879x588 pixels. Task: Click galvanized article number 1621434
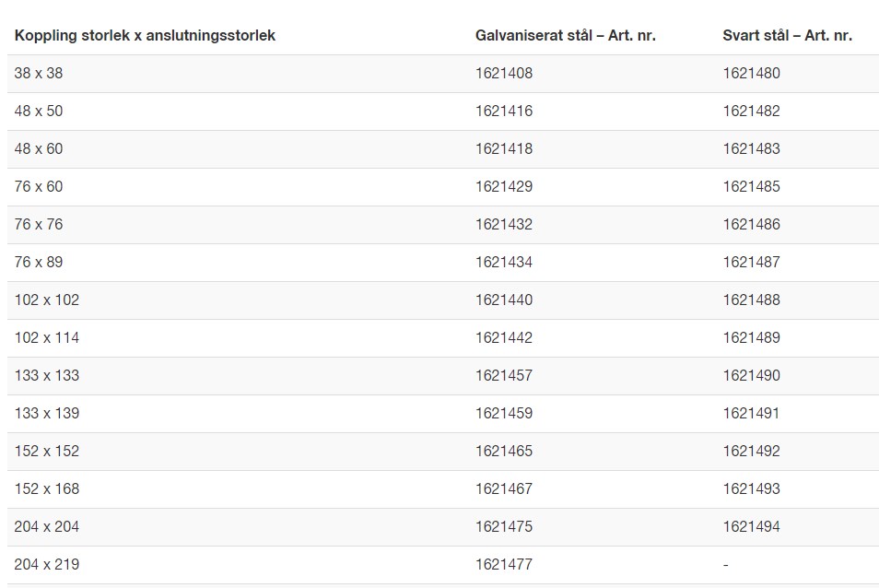pos(504,263)
